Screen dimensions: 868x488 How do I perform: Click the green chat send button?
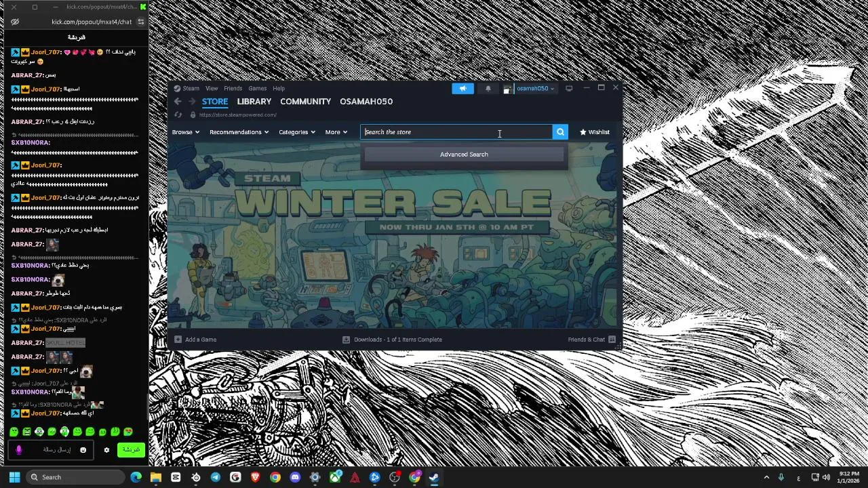(131, 450)
